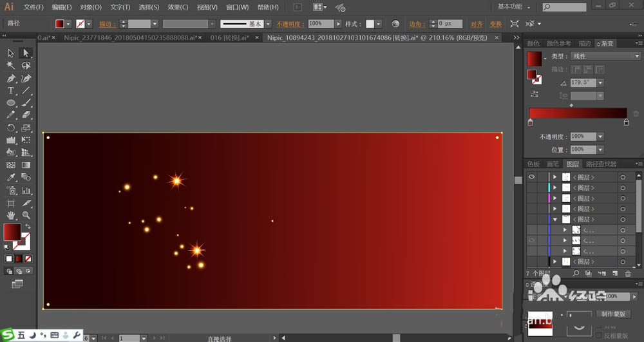The image size is (644, 342).
Task: Click the 描边 link in control bar
Action: pyautogui.click(x=107, y=24)
